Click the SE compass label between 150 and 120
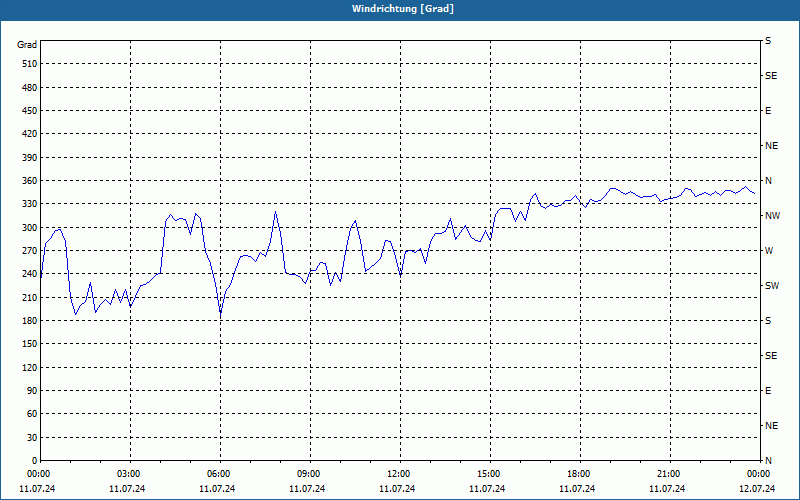The image size is (800, 500). tap(771, 356)
